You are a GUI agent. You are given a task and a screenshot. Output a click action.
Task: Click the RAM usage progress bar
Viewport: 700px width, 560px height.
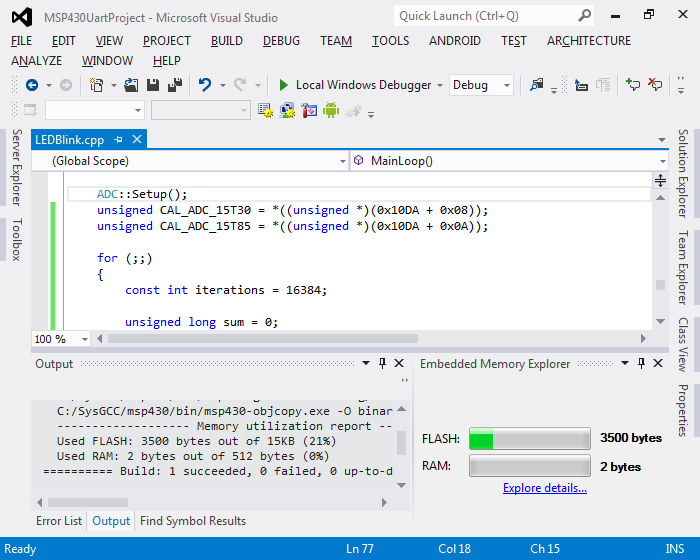coord(530,466)
